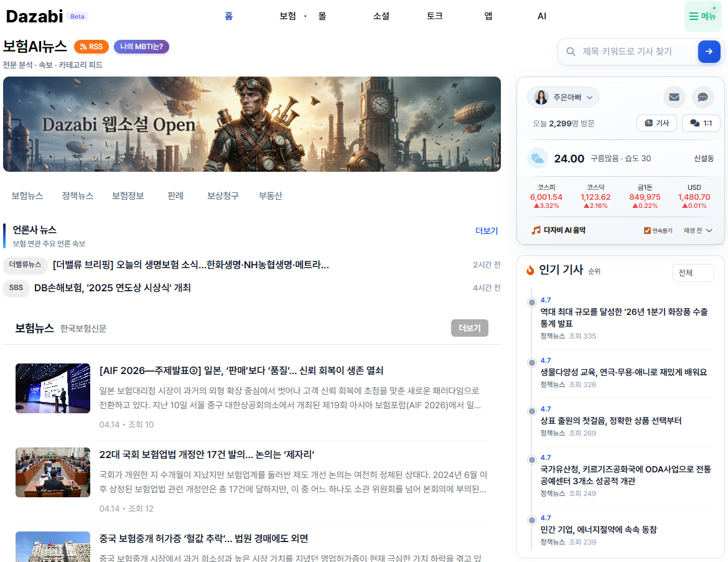
Task: Toggle the 연속듣기 checkbox
Action: tap(647, 231)
